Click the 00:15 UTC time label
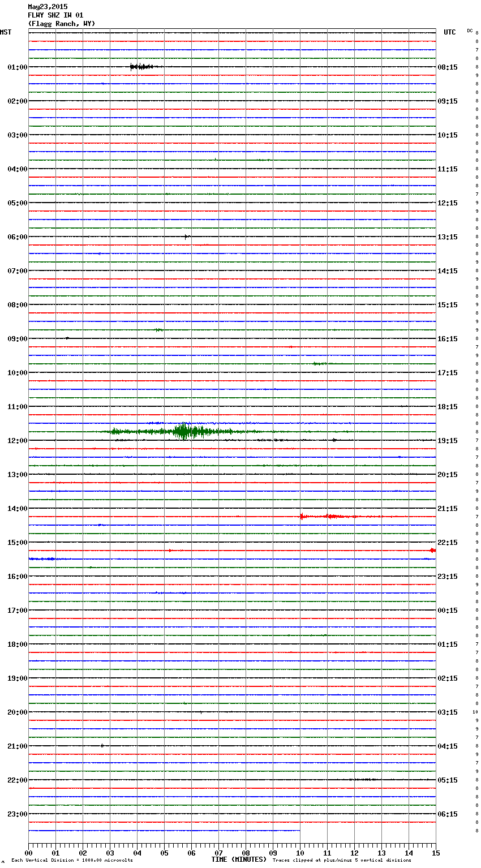481x868 pixels. [448, 611]
